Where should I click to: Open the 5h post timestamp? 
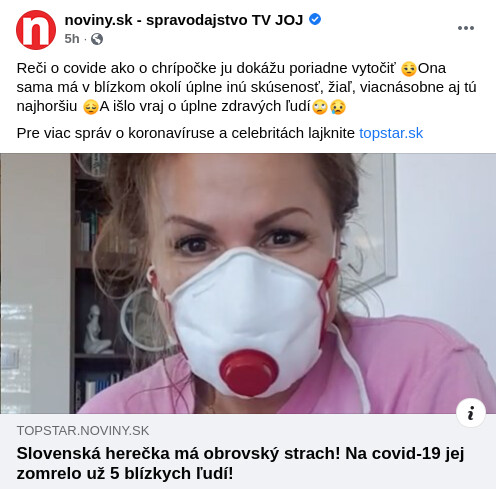(72, 39)
